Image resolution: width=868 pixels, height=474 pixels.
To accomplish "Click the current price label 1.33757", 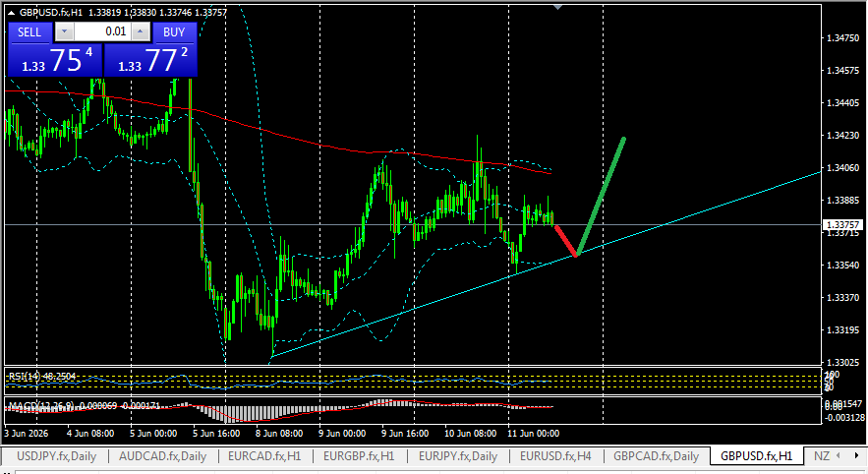I will point(843,225).
